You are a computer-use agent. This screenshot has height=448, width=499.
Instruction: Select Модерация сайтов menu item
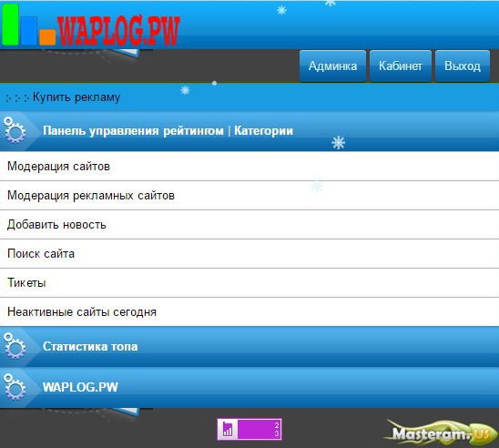pos(249,166)
